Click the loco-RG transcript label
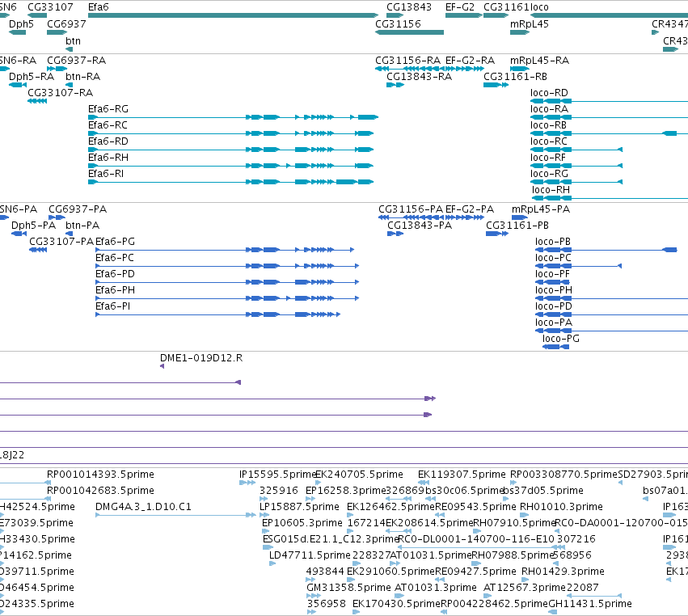The height and width of the screenshot is (616, 688). click(x=549, y=173)
